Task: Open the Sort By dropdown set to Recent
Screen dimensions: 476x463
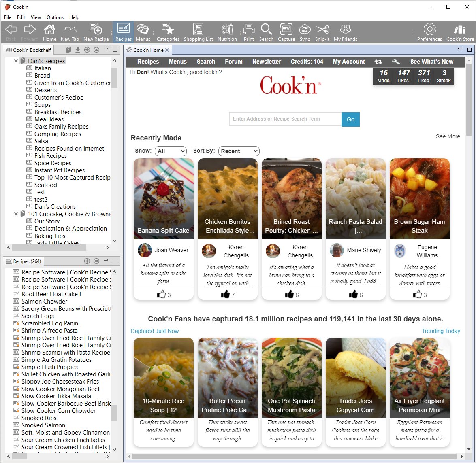Action: pos(239,151)
